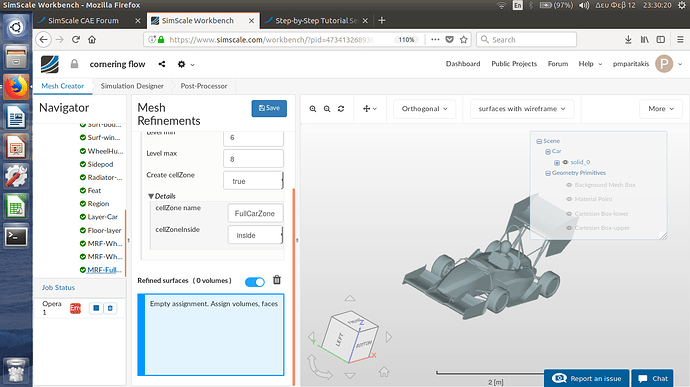Select Region item in Navigator

coord(95,204)
